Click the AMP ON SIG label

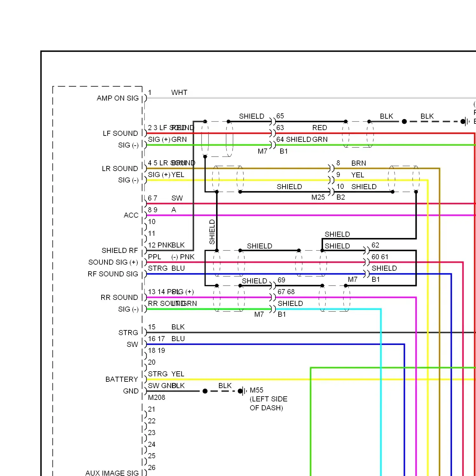tap(118, 98)
